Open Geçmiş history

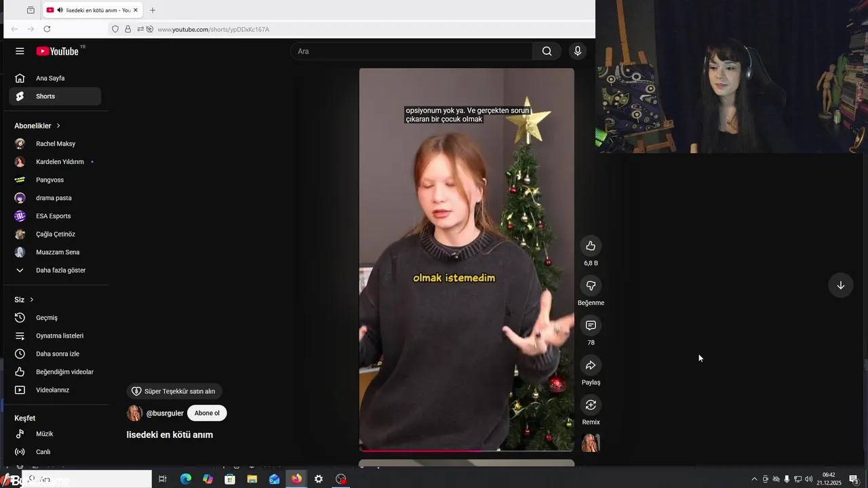[55, 318]
